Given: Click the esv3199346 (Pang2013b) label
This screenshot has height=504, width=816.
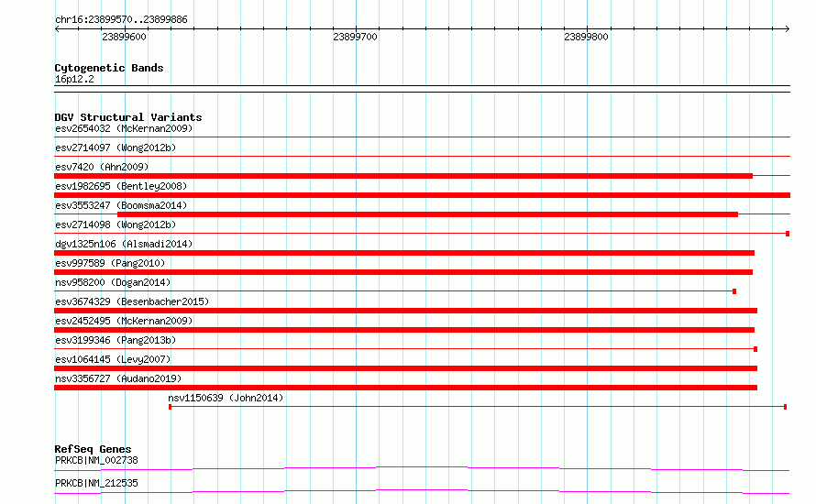Looking at the screenshot, I should click(x=116, y=340).
